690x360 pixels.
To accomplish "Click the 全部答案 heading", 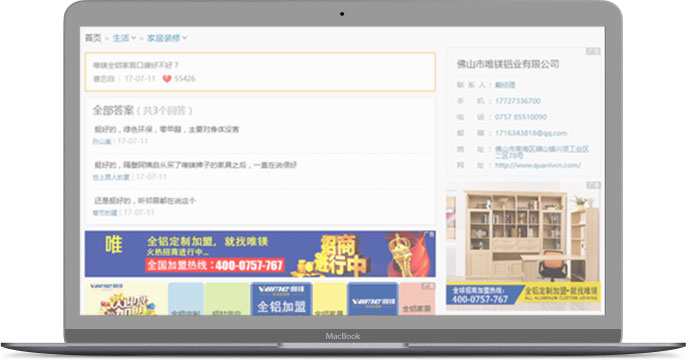I will point(113,110).
